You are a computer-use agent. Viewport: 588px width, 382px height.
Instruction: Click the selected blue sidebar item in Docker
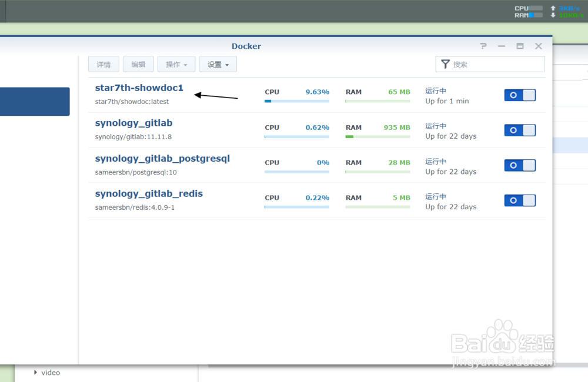35,102
